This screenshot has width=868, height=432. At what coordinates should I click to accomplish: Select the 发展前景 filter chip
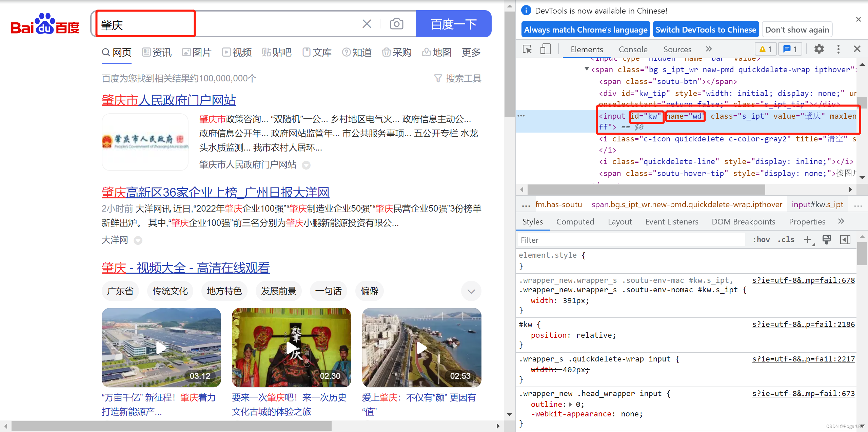tap(279, 291)
